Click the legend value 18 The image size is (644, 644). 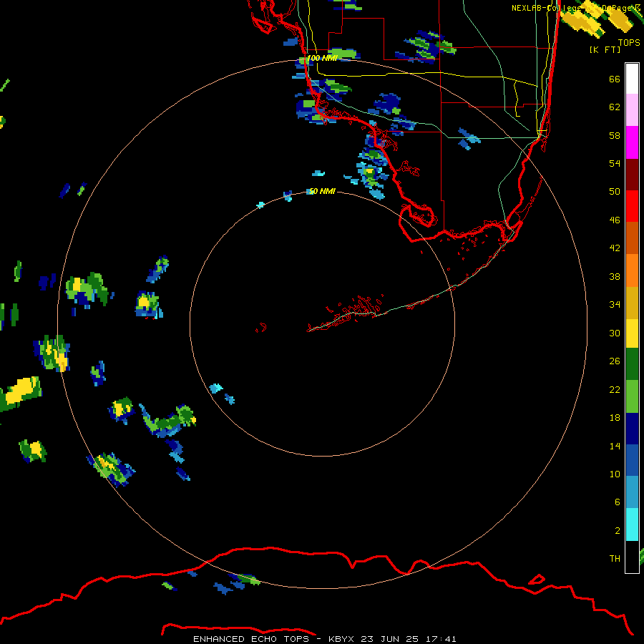coord(615,418)
